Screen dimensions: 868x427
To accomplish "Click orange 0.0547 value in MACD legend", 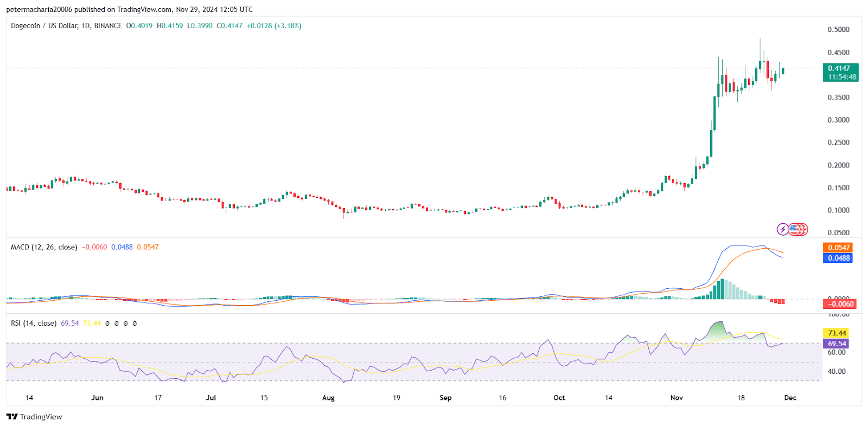I will [148, 247].
